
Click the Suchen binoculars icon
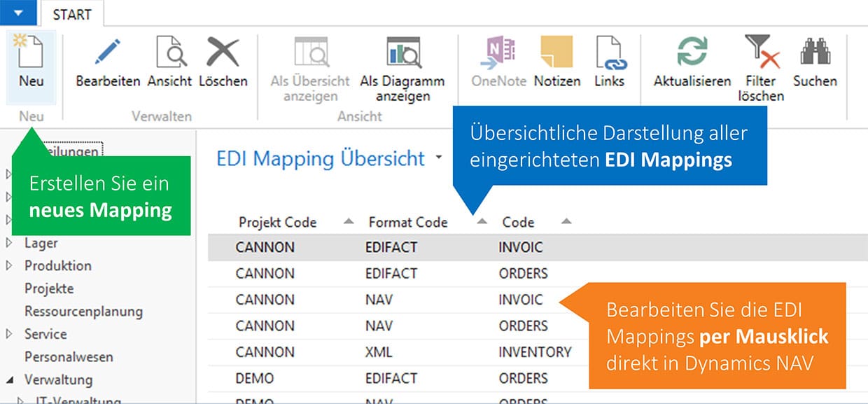point(815,53)
